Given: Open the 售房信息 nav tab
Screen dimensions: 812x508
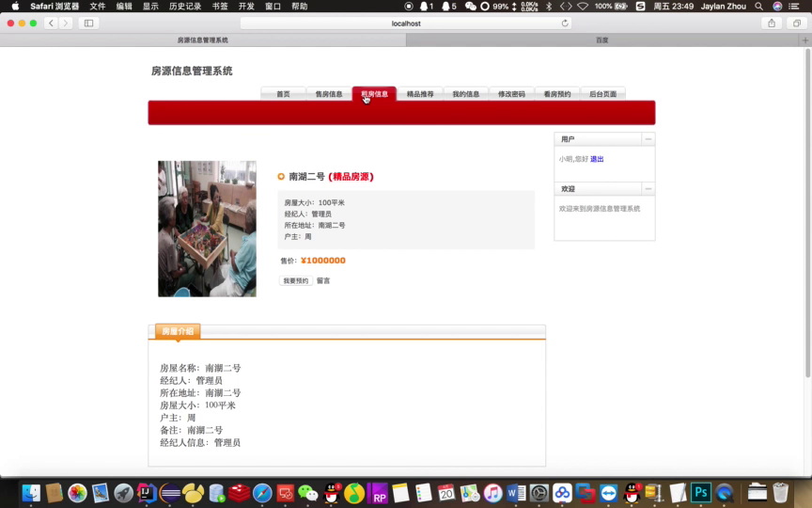Looking at the screenshot, I should point(329,94).
